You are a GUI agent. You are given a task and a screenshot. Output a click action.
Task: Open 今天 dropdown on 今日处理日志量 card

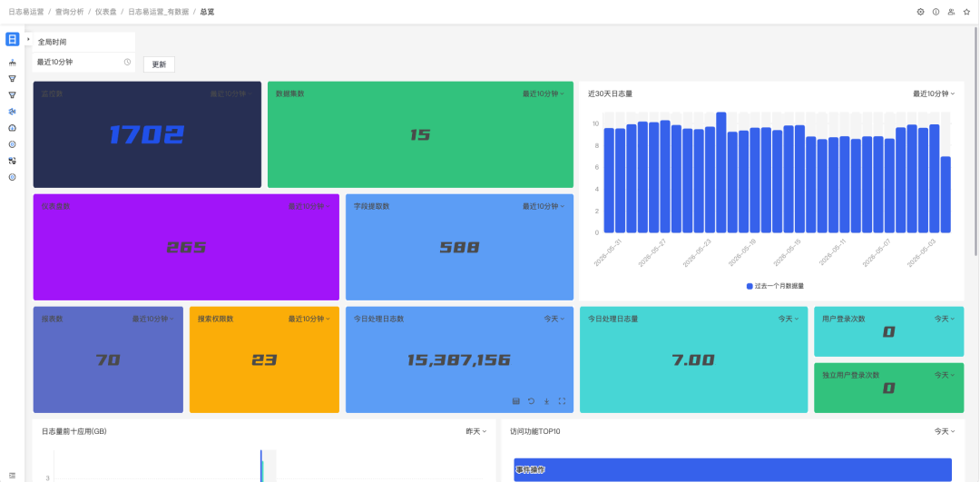[x=789, y=319]
